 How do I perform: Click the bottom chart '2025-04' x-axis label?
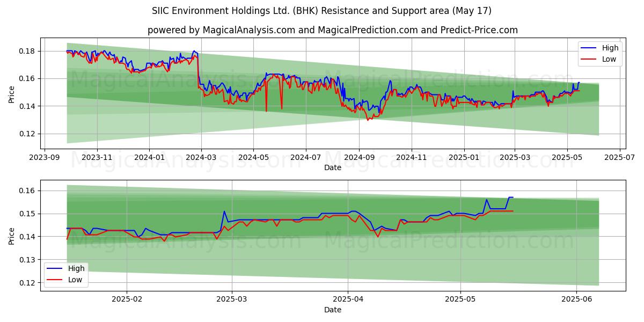click(348, 300)
